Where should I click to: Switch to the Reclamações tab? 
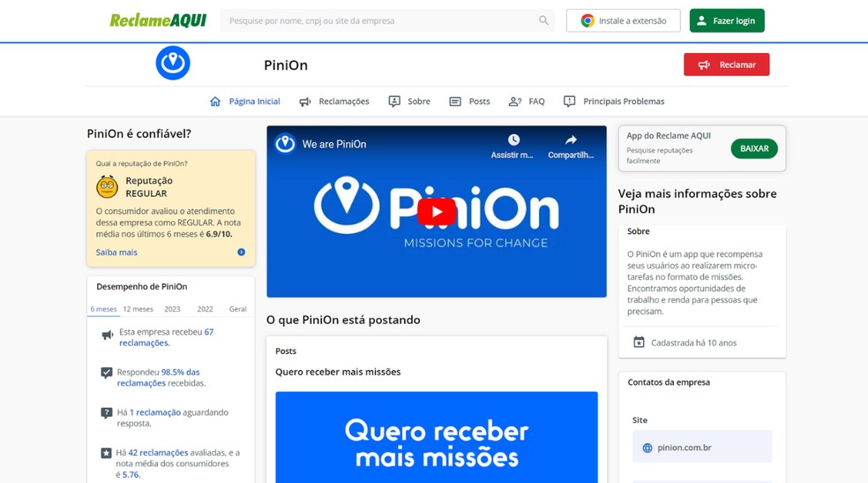[334, 102]
